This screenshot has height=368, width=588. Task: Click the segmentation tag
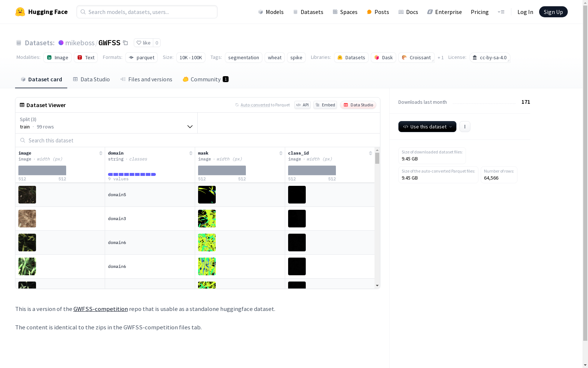244,57
